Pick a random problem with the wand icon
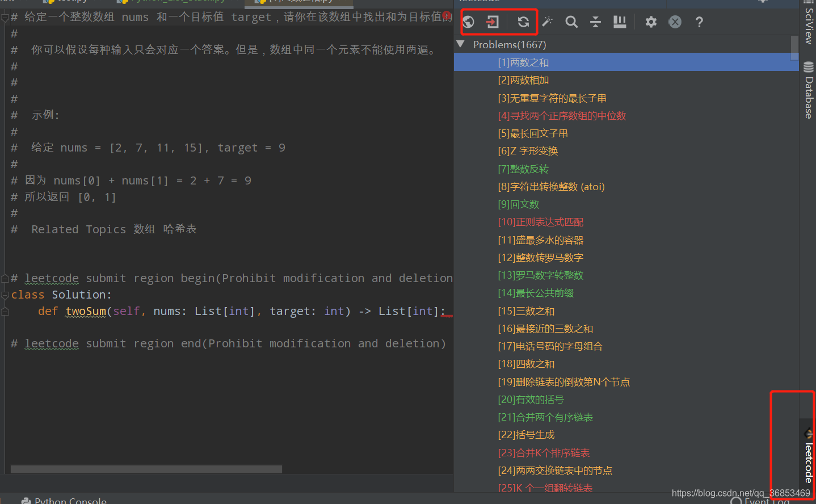The height and width of the screenshot is (504, 816). pyautogui.click(x=546, y=22)
